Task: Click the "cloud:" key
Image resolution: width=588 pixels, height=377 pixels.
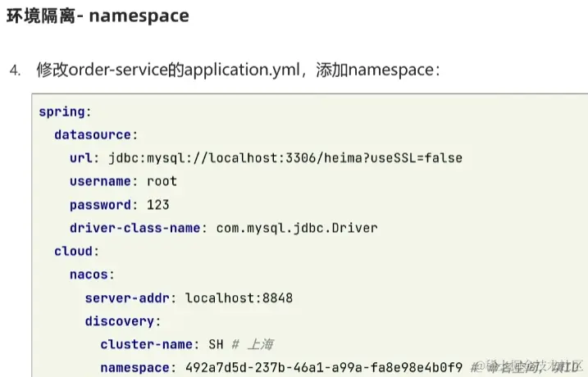Action: (76, 251)
